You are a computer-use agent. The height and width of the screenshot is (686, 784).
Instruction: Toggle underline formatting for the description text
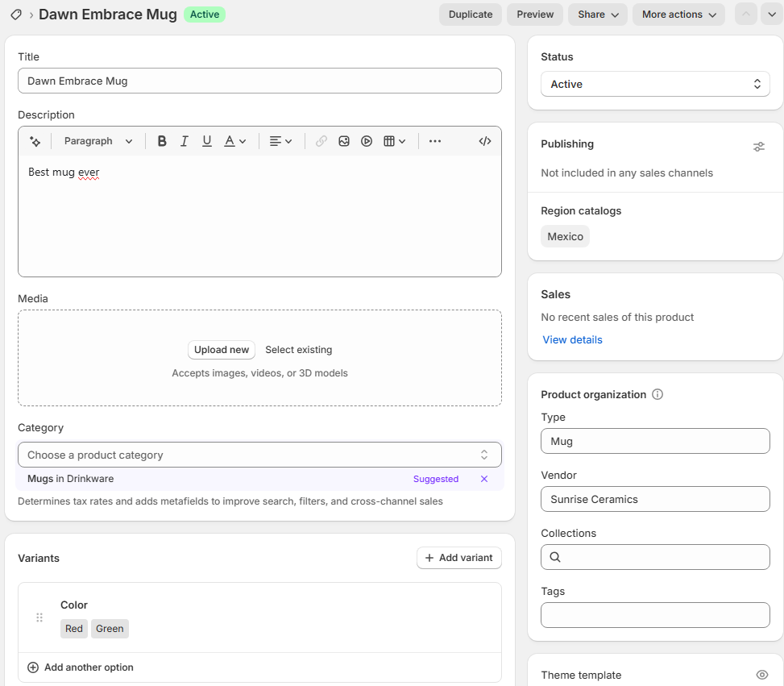coord(206,140)
